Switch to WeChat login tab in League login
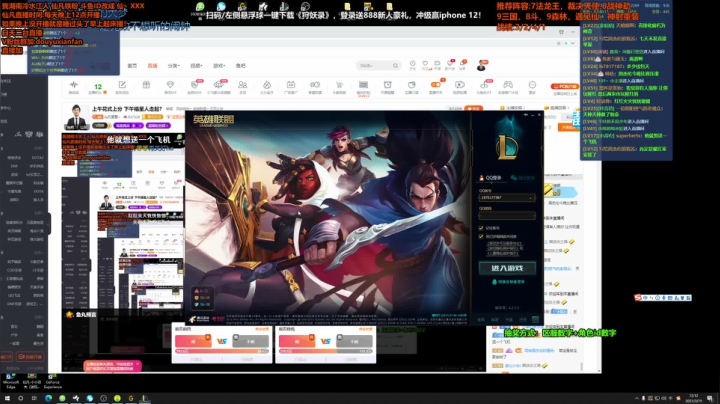The width and height of the screenshot is (720, 404). coord(522,178)
